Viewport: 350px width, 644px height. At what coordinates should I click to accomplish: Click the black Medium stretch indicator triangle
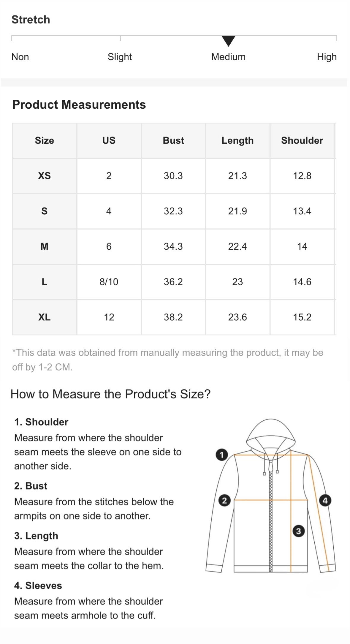(228, 41)
